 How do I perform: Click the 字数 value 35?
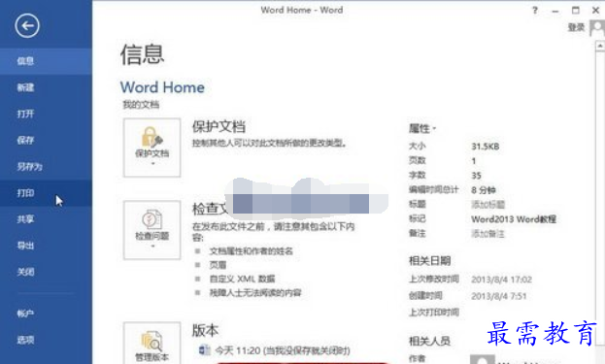point(476,176)
